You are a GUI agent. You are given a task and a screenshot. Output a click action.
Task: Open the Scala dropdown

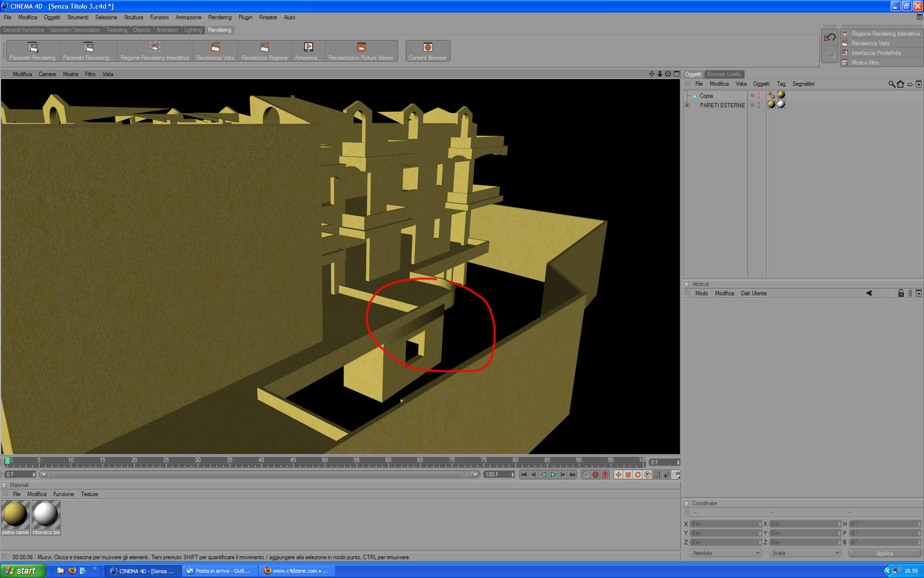(805, 553)
